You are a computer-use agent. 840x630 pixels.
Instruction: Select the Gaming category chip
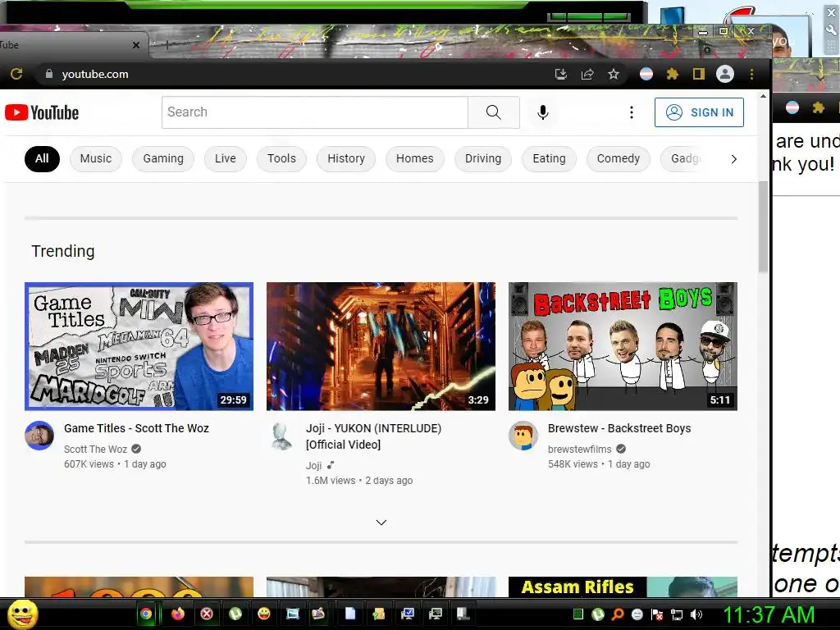click(x=163, y=158)
